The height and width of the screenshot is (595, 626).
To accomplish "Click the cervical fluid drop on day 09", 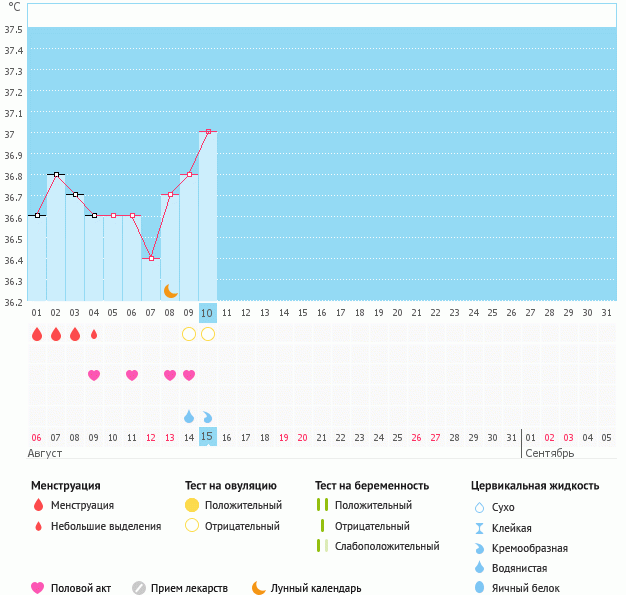I will pyautogui.click(x=189, y=416).
